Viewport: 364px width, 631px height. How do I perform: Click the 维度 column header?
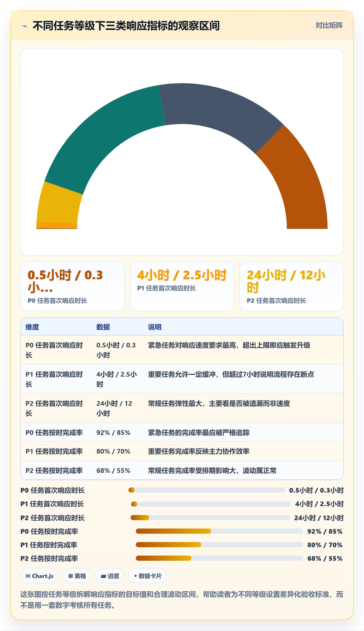pos(32,327)
